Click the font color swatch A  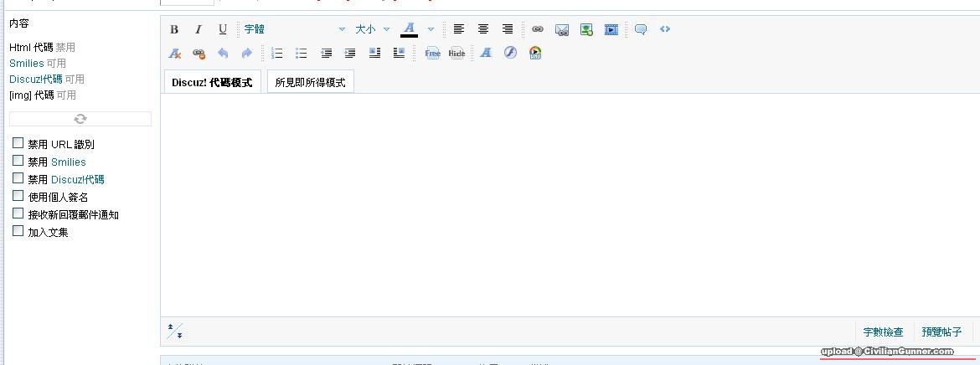coord(409,29)
